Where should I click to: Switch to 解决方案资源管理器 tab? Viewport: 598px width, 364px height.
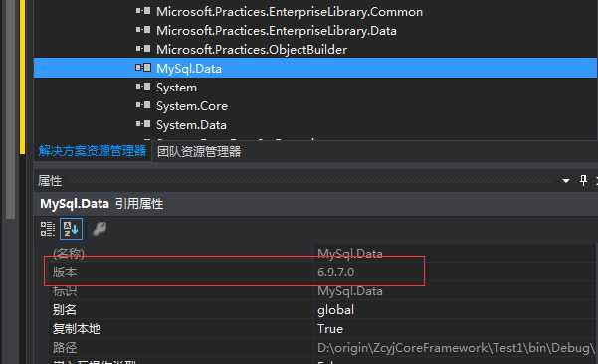(93, 151)
